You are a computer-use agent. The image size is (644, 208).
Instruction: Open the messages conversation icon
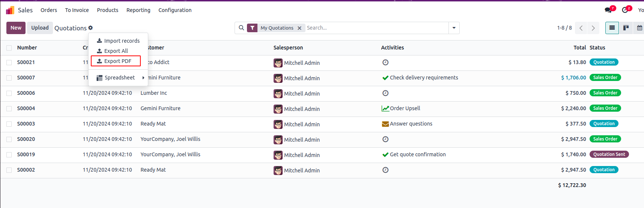608,10
